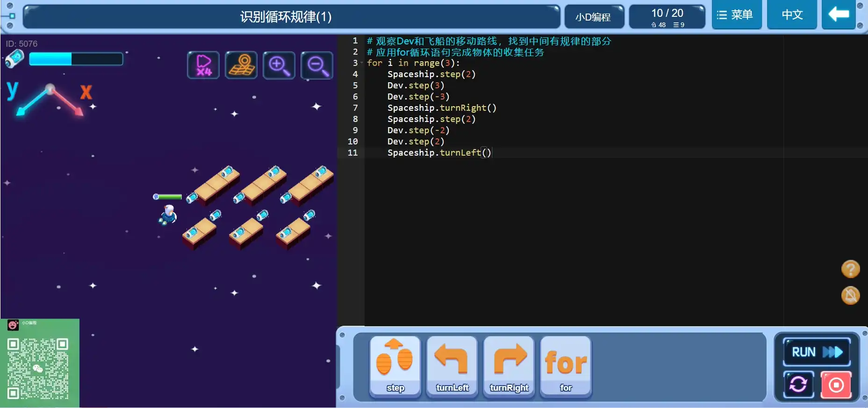The width and height of the screenshot is (868, 408).
Task: Collapse the for loop fold arrow on line 3
Action: (362, 63)
